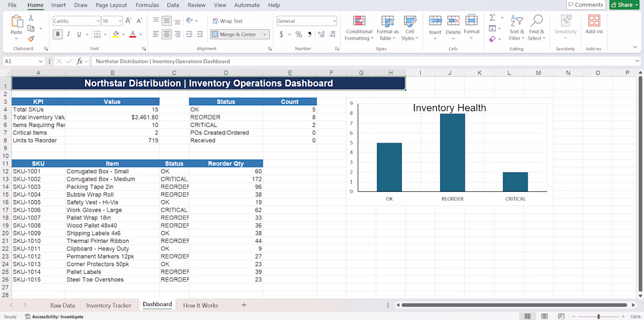Click the Paste clipboard icon
644x320 pixels.
coord(17,22)
